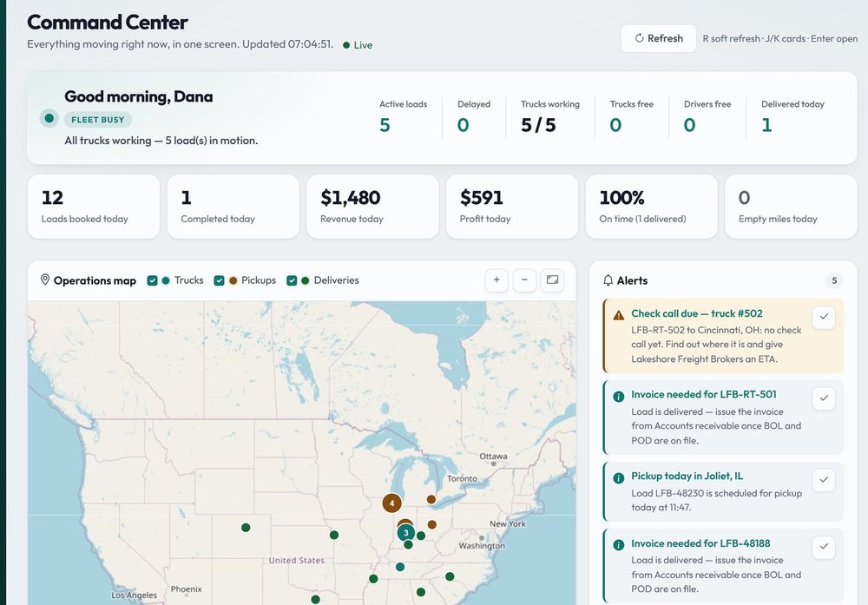
Task: Dismiss the Check call due truck #502 alert
Action: (x=824, y=317)
